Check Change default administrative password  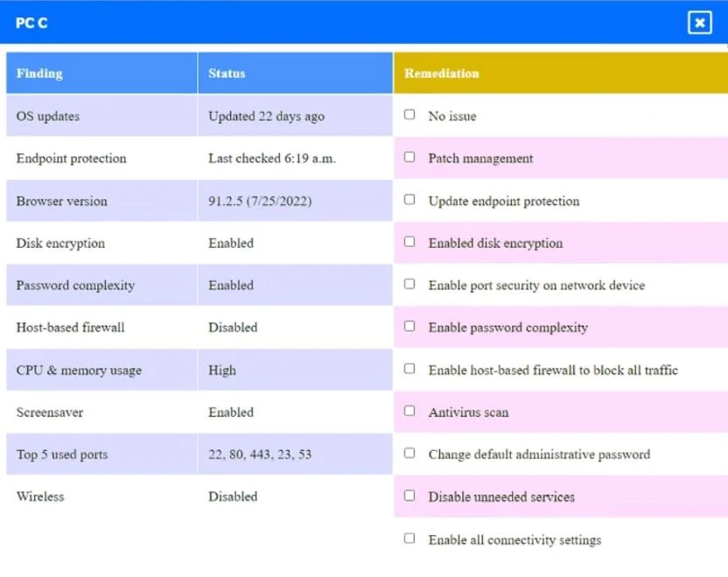point(409,453)
